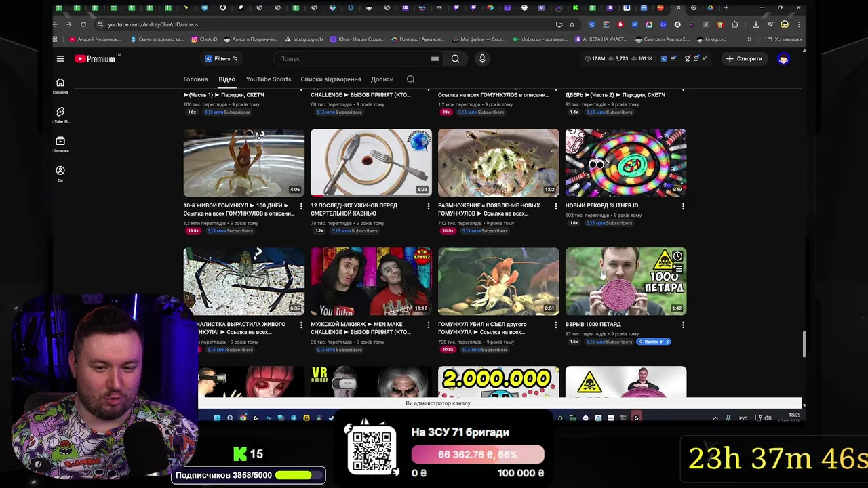Open the 2.000.000 thumbnail in bottom row

coord(498,382)
